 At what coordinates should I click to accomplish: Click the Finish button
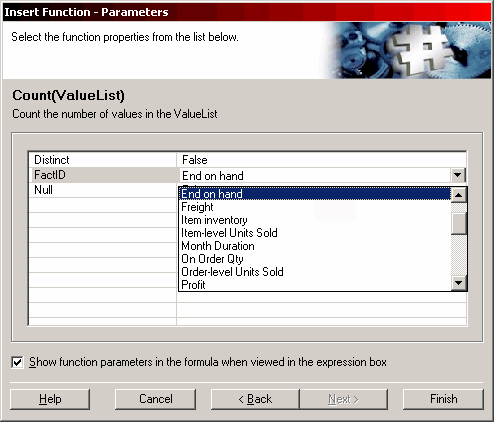(443, 399)
